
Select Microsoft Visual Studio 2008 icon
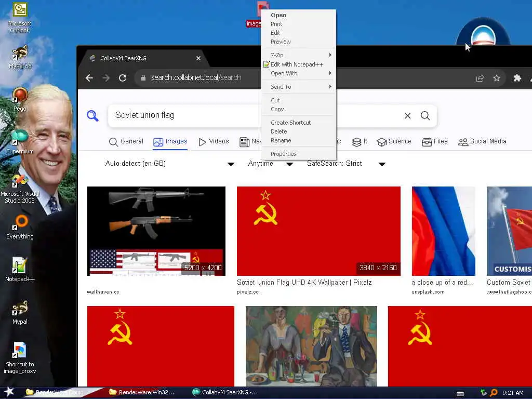click(x=20, y=189)
